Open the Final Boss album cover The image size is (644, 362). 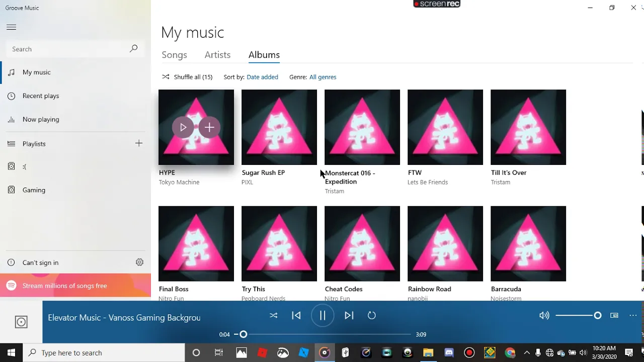[x=196, y=244]
